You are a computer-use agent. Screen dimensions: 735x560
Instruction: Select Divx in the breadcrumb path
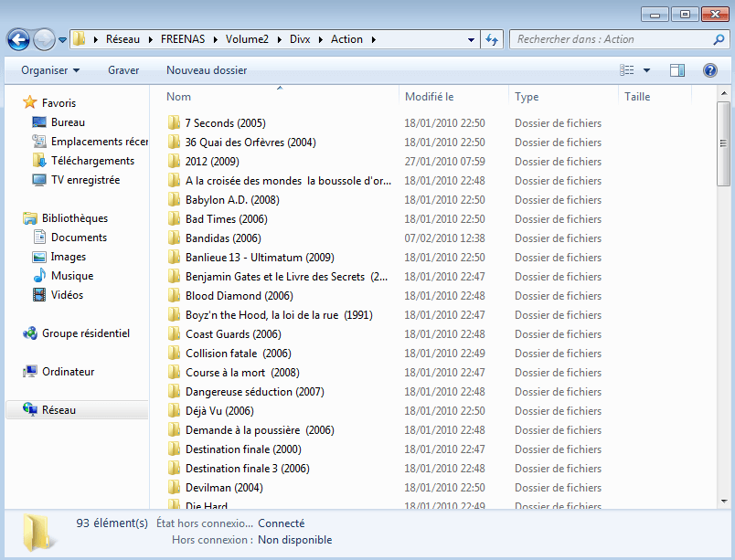click(300, 39)
